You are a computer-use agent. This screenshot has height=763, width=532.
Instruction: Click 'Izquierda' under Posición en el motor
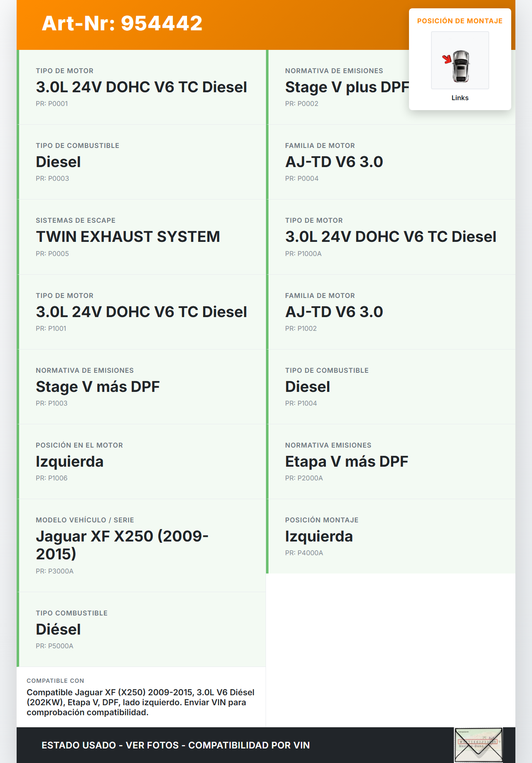(69, 462)
